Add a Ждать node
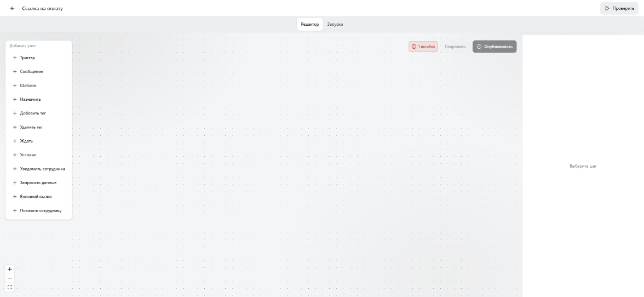Image resolution: width=644 pixels, height=297 pixels. 38,141
